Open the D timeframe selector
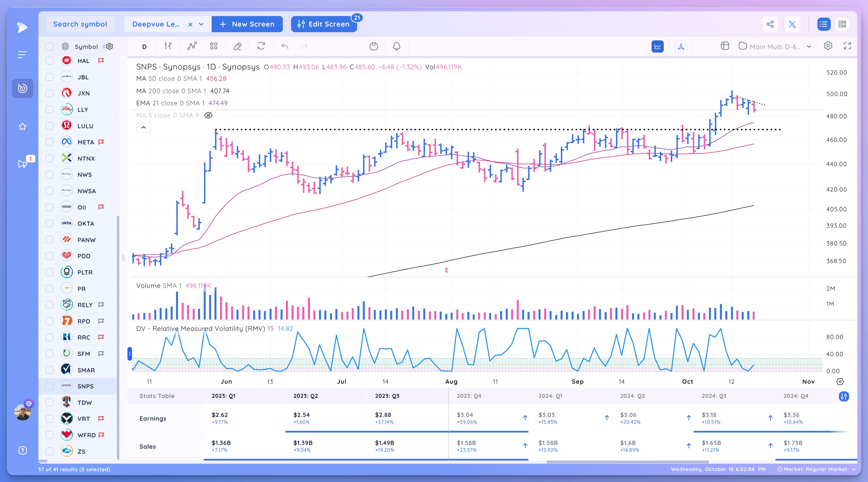 click(144, 47)
